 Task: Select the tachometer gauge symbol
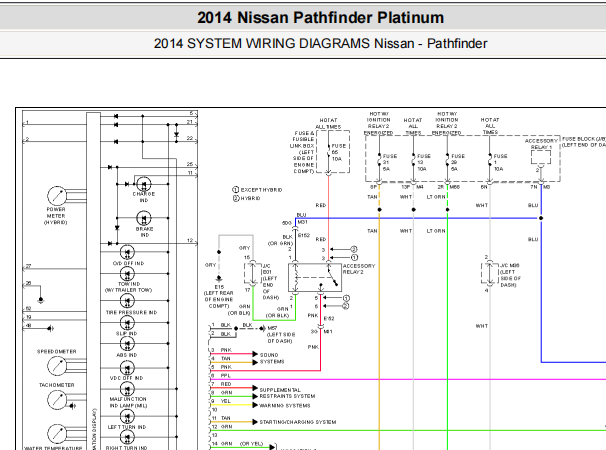click(x=57, y=400)
